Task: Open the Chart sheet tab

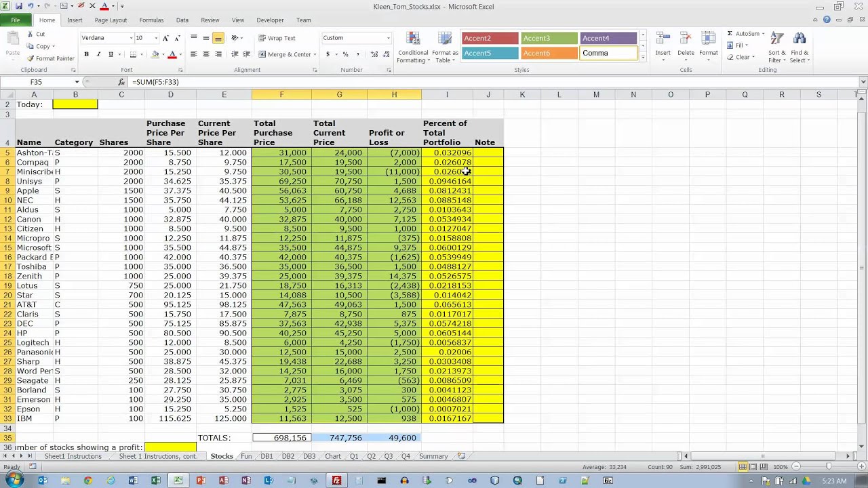Action: (x=332, y=456)
